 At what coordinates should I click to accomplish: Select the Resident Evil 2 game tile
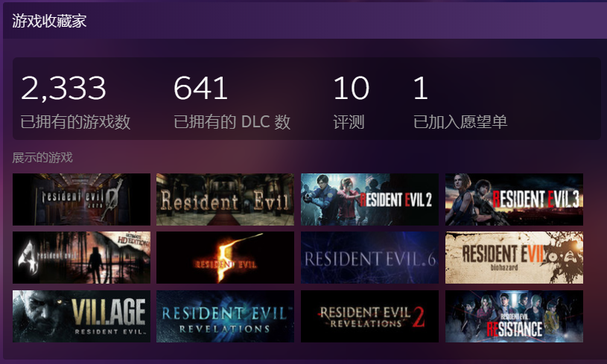369,199
